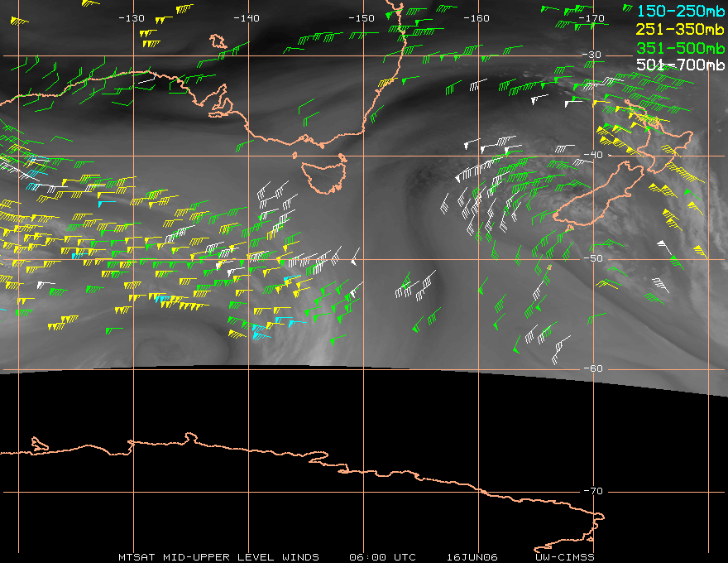Click the -30 latitude label
This screenshot has width=728, height=563.
(x=592, y=55)
